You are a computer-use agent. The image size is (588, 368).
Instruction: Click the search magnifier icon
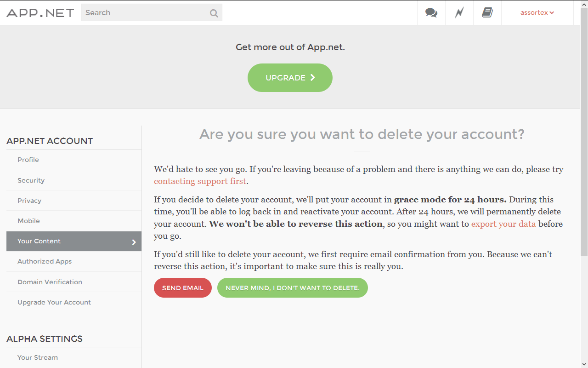[x=214, y=13]
